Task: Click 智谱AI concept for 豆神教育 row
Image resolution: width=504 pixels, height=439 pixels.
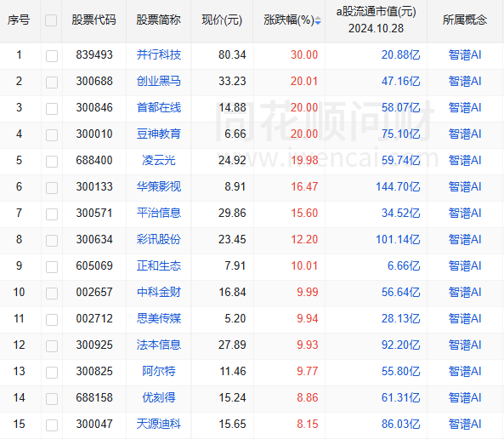Action: (465, 134)
